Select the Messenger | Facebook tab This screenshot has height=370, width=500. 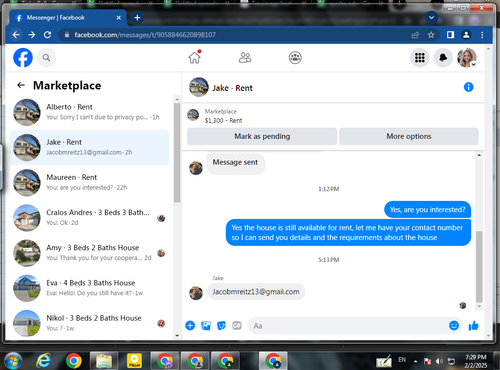tap(67, 18)
